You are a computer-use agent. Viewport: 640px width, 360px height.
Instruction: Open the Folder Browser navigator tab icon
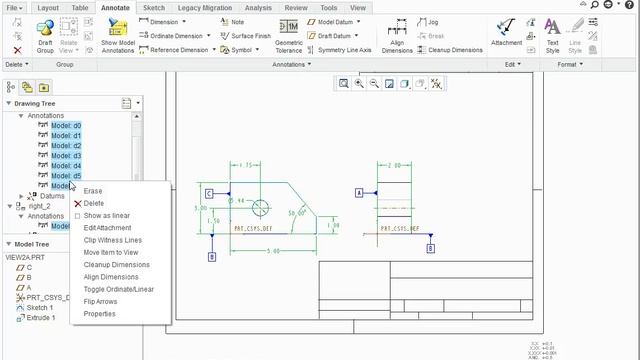(x=27, y=87)
